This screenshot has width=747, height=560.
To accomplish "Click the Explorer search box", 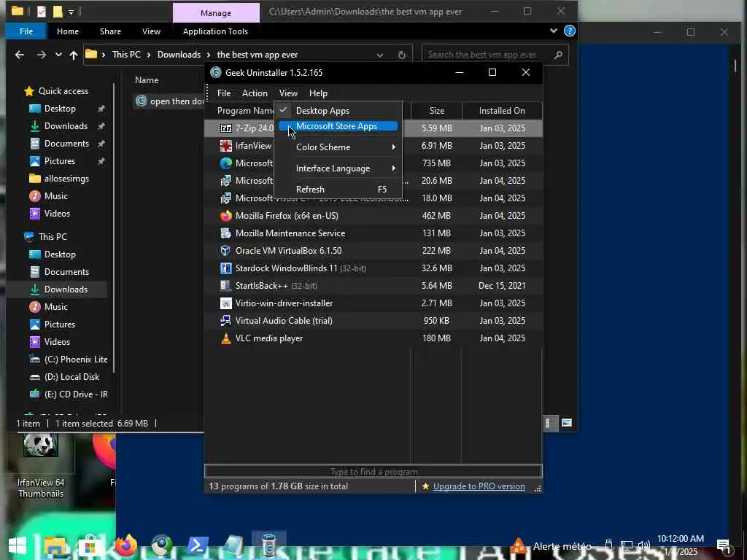I will [495, 55].
